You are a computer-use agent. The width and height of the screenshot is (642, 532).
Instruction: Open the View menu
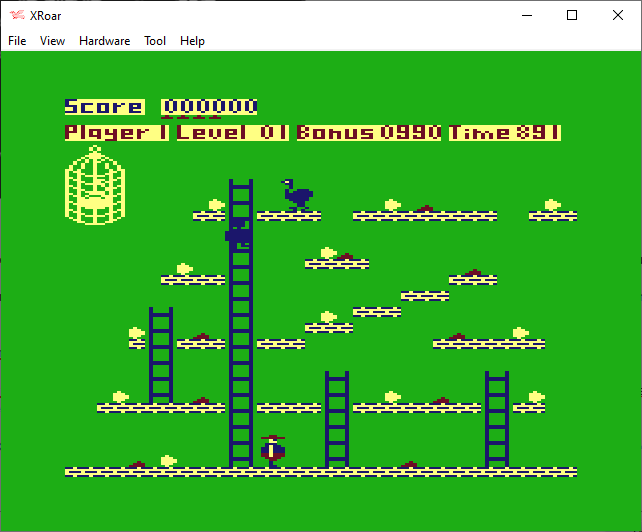[52, 41]
